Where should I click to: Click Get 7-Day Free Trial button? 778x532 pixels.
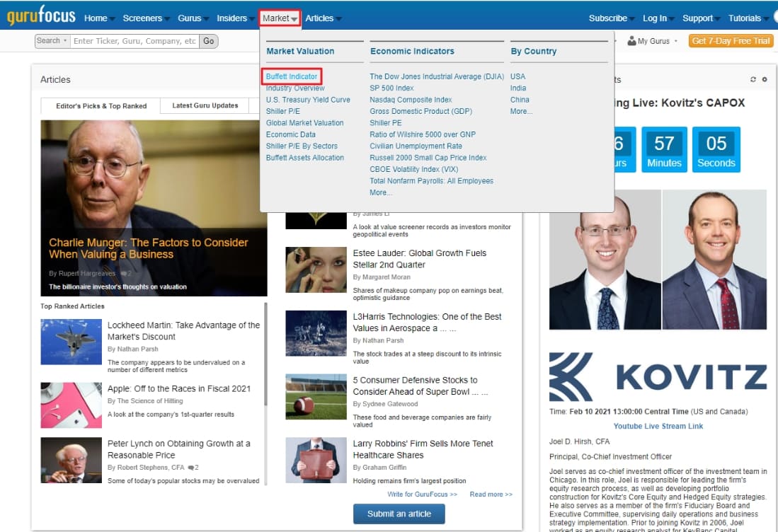(x=731, y=40)
